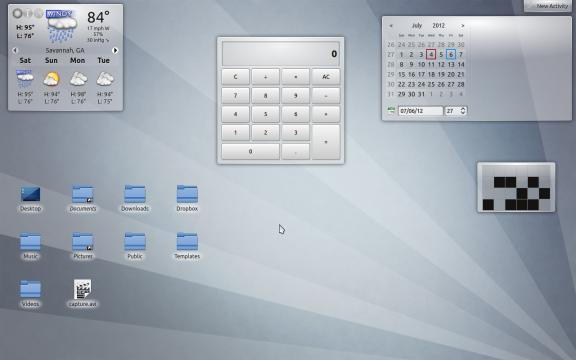Select the Templates folder icon
The image size is (576, 360).
click(x=187, y=242)
